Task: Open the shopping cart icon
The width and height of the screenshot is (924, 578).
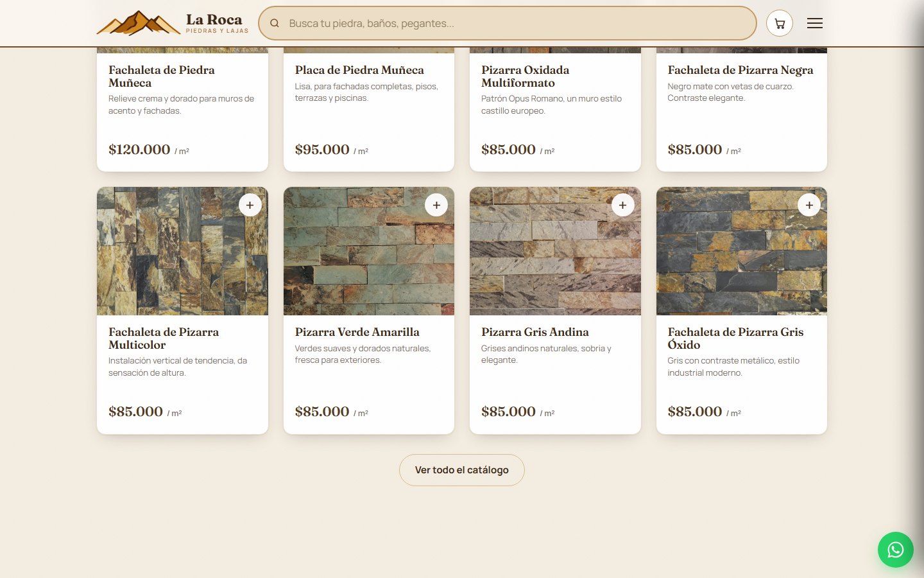Action: (x=779, y=23)
